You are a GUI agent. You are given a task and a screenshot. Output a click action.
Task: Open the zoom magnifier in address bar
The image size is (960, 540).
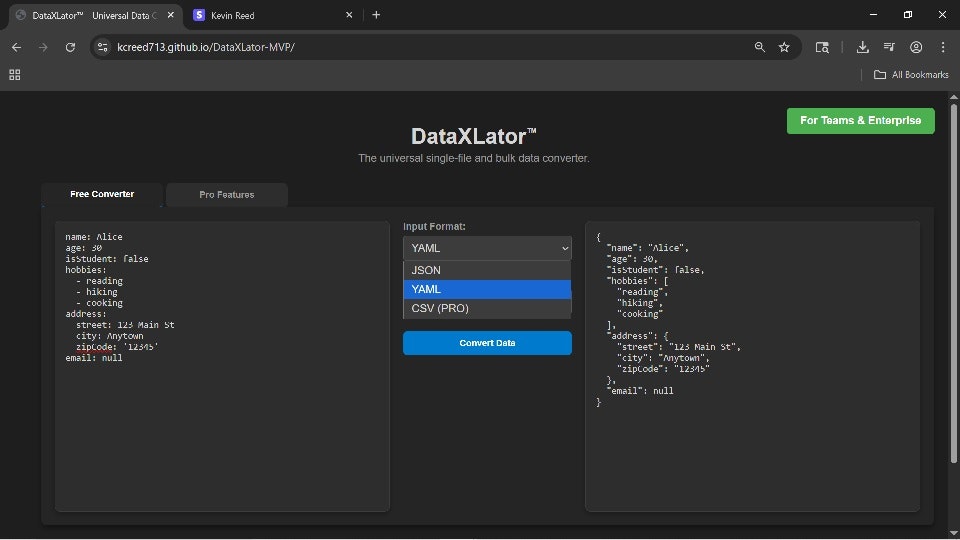[x=760, y=47]
